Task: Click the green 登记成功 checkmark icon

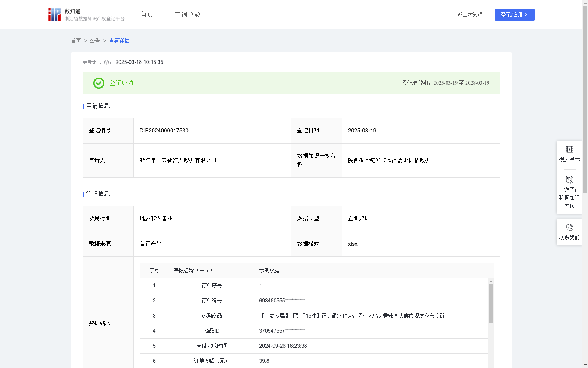Action: click(98, 83)
